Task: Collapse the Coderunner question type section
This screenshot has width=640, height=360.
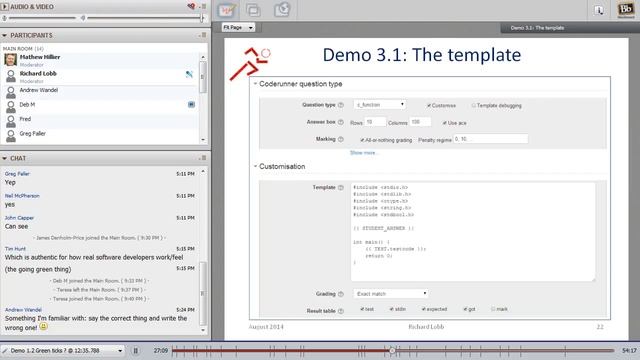Action: pos(256,84)
